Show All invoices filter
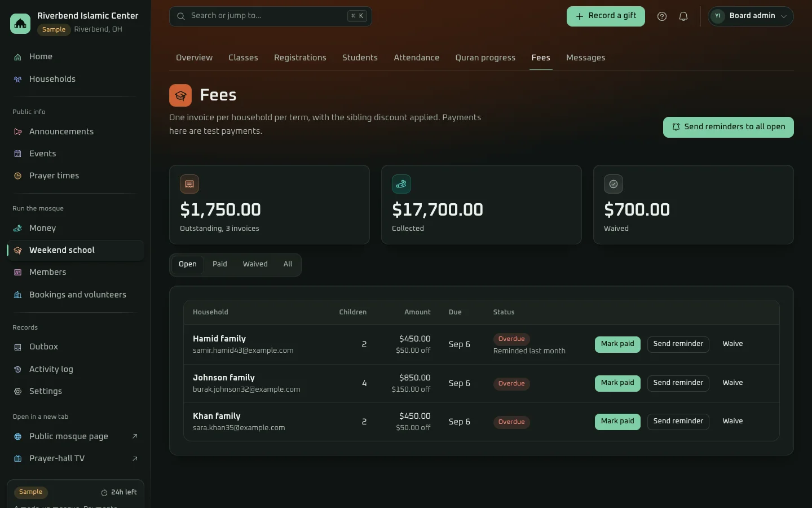 288,265
